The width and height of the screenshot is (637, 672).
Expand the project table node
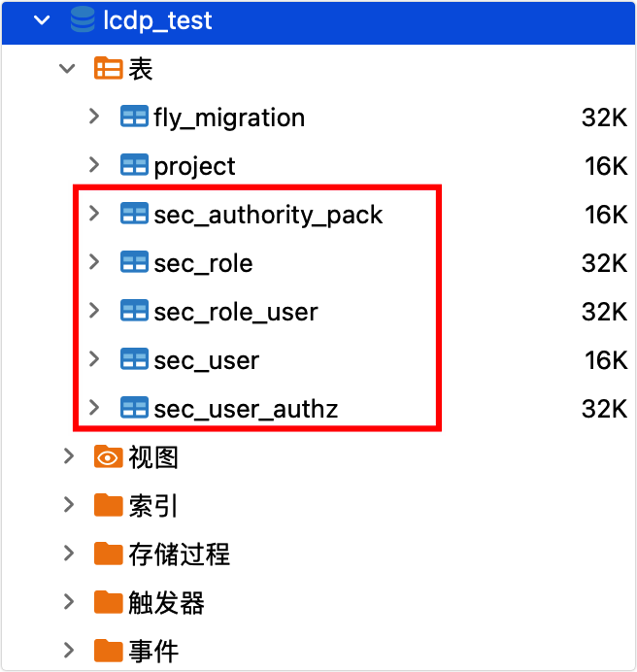coord(93,165)
